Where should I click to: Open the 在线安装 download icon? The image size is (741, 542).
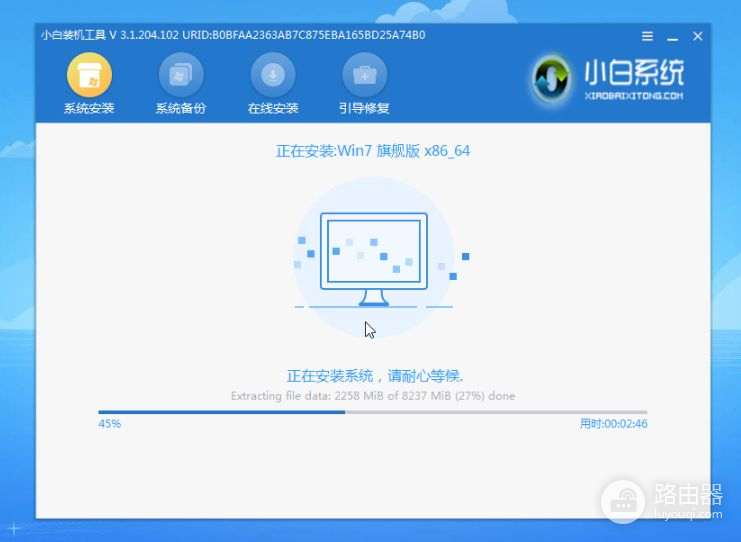(x=273, y=76)
